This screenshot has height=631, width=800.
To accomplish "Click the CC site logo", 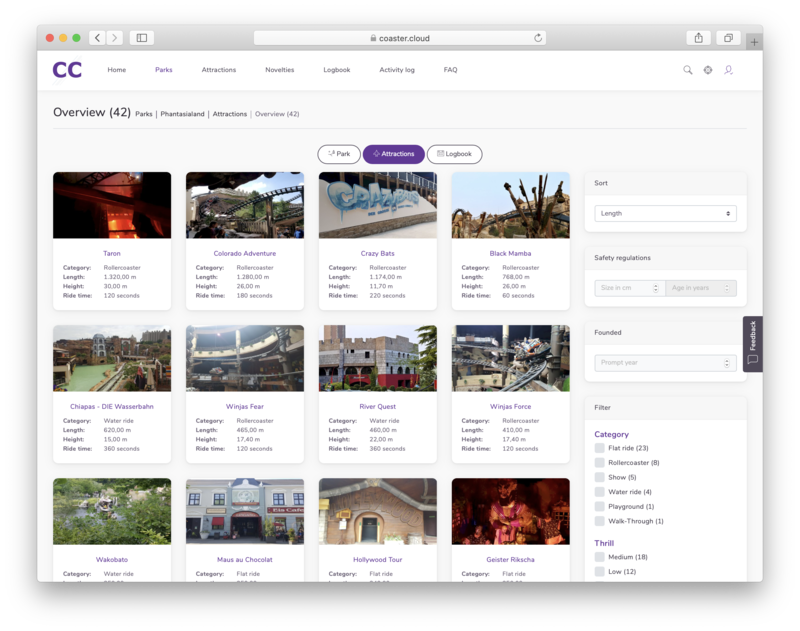I will click(67, 70).
